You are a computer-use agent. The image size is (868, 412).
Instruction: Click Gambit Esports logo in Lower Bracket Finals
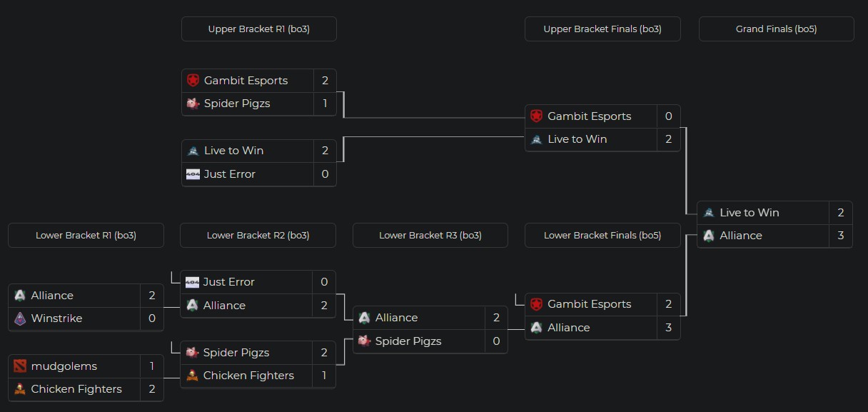coord(537,304)
